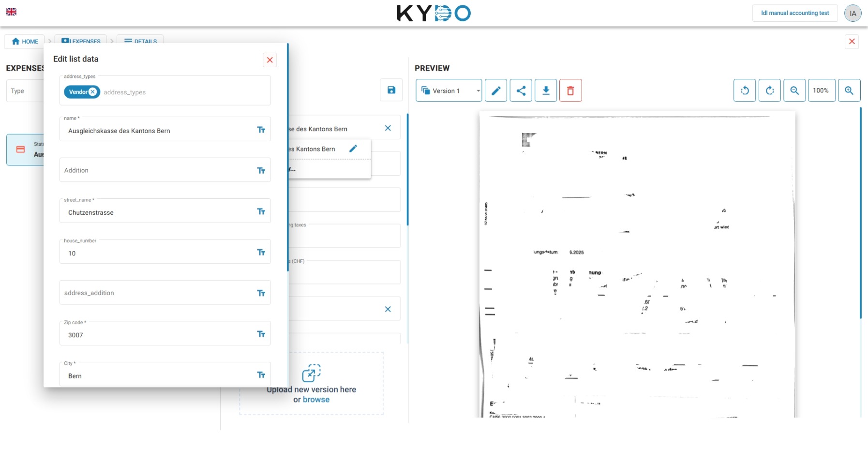Click the expense card icon in the list
This screenshot has width=868, height=462.
click(21, 149)
